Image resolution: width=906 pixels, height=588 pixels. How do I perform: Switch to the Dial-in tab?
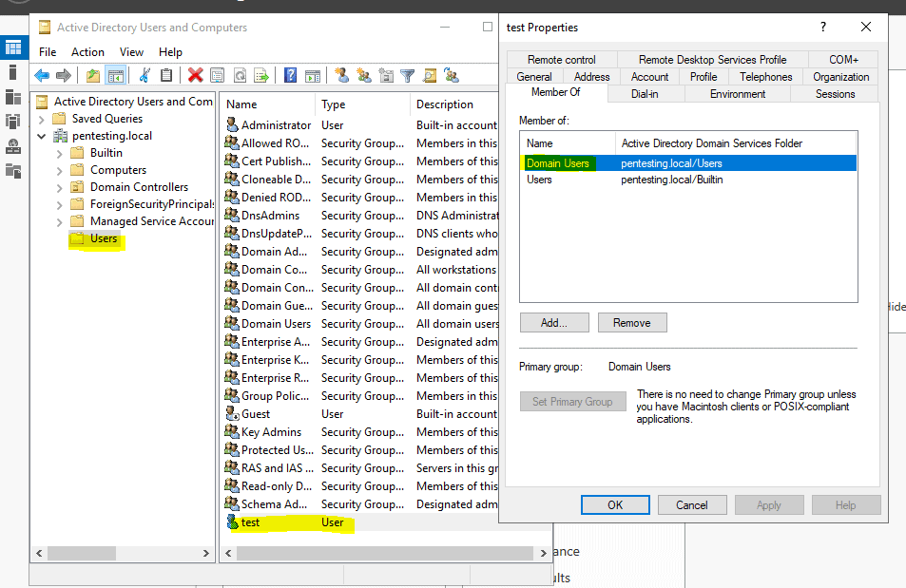645,94
